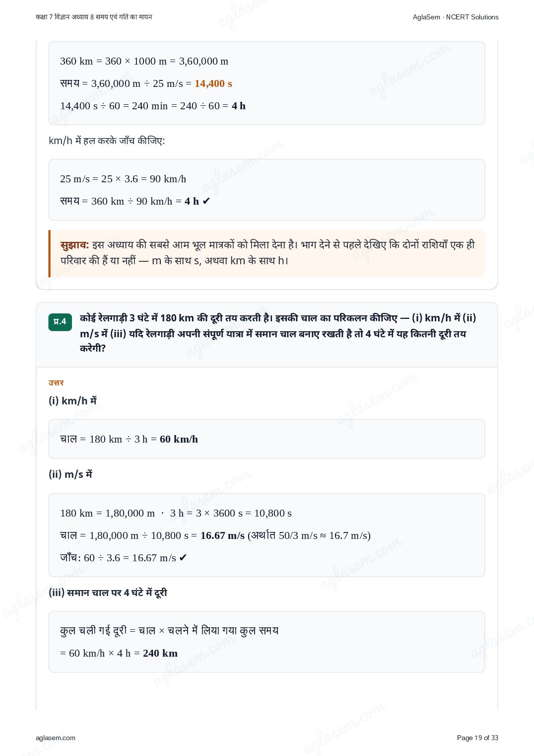Viewport: 534px width, 756px height.
Task: Click the कुल चली गई दूरी formula line
Action: coord(169,631)
